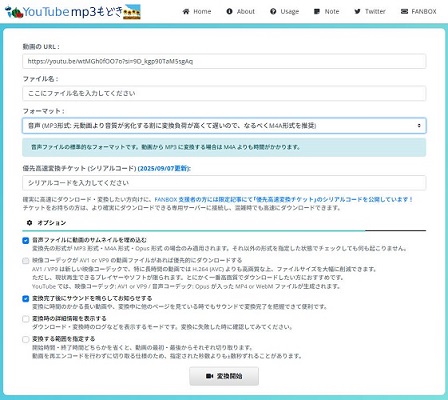Click the 優先高速変換チケット (シリアルコード) label
The image size is (448, 400).
click(x=79, y=168)
